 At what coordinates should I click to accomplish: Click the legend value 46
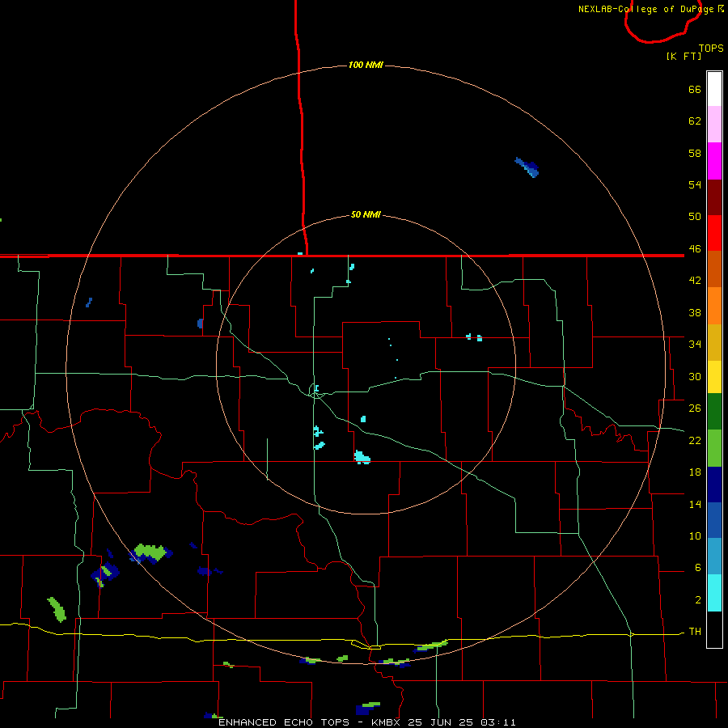695,249
